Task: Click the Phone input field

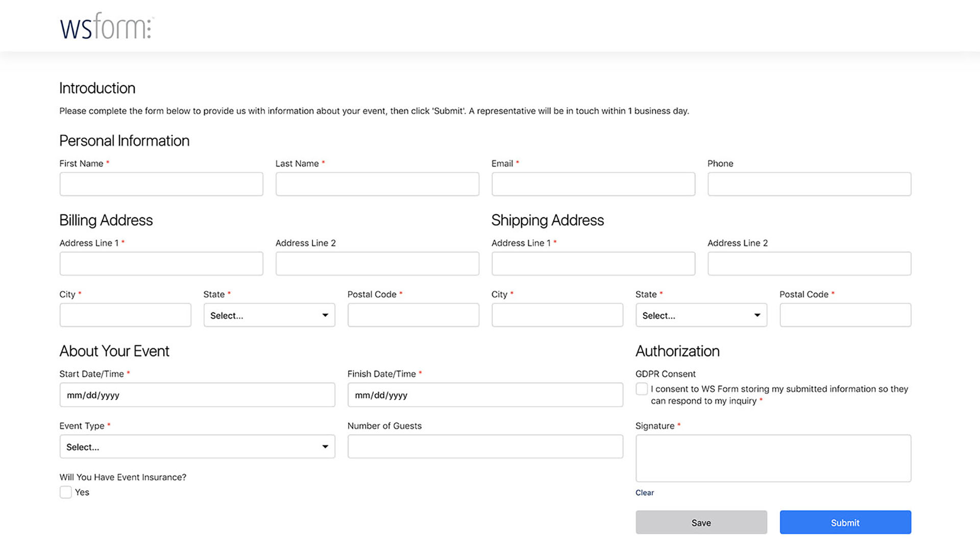Action: tap(809, 184)
